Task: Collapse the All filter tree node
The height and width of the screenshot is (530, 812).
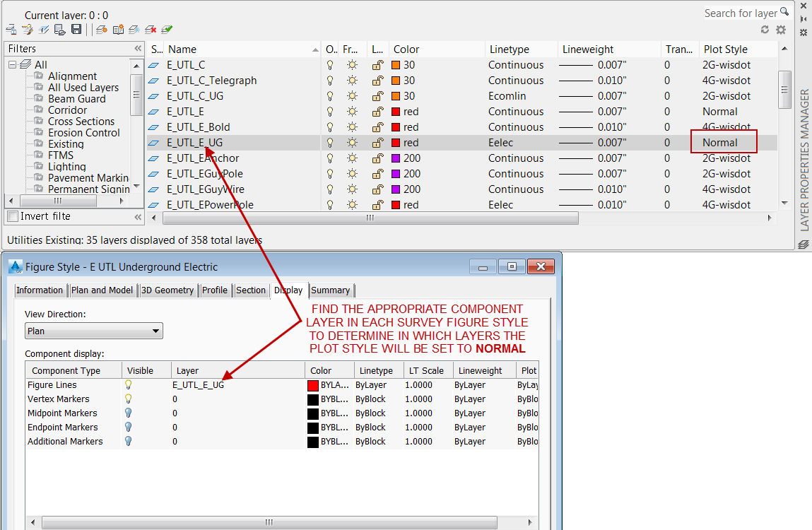Action: pos(12,64)
